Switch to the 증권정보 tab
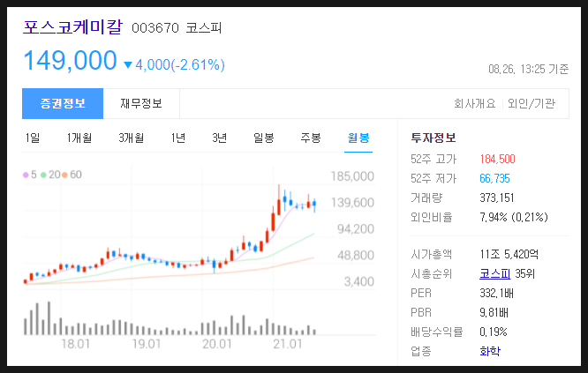The height and width of the screenshot is (373, 588). pyautogui.click(x=63, y=103)
